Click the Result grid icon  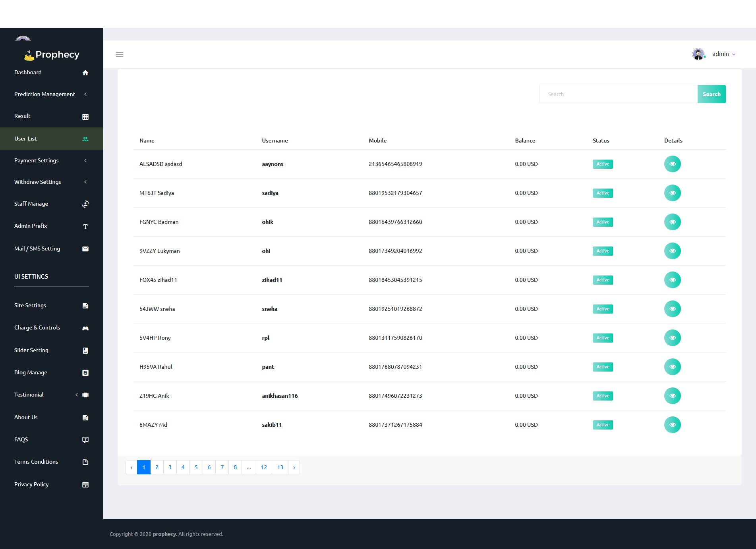85,117
